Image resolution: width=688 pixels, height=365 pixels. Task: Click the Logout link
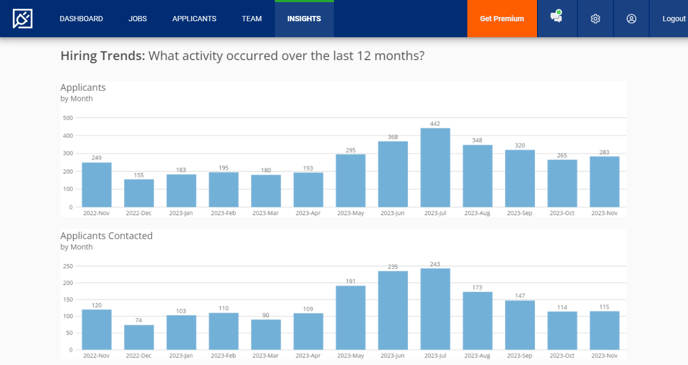click(674, 19)
